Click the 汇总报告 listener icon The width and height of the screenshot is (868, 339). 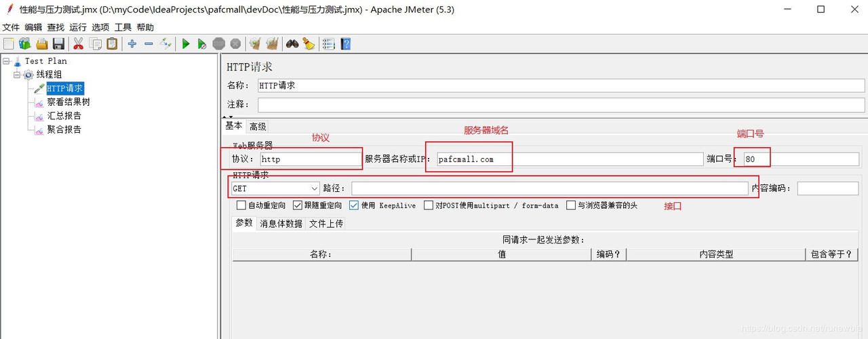point(39,116)
